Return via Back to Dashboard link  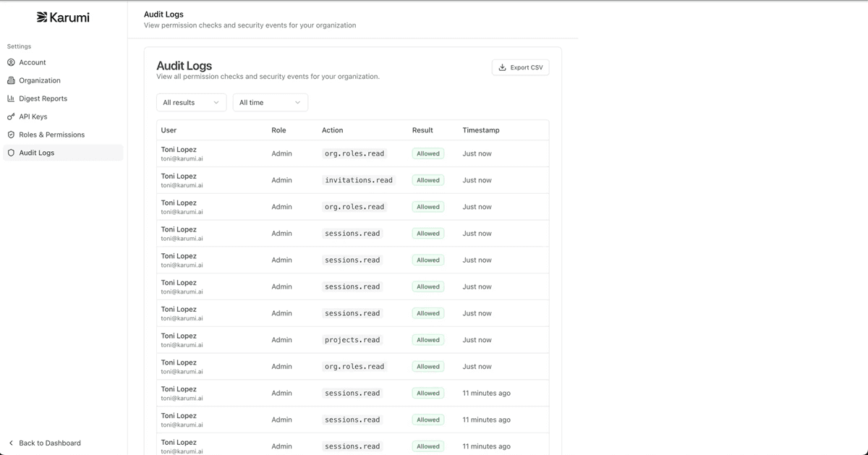[44, 443]
